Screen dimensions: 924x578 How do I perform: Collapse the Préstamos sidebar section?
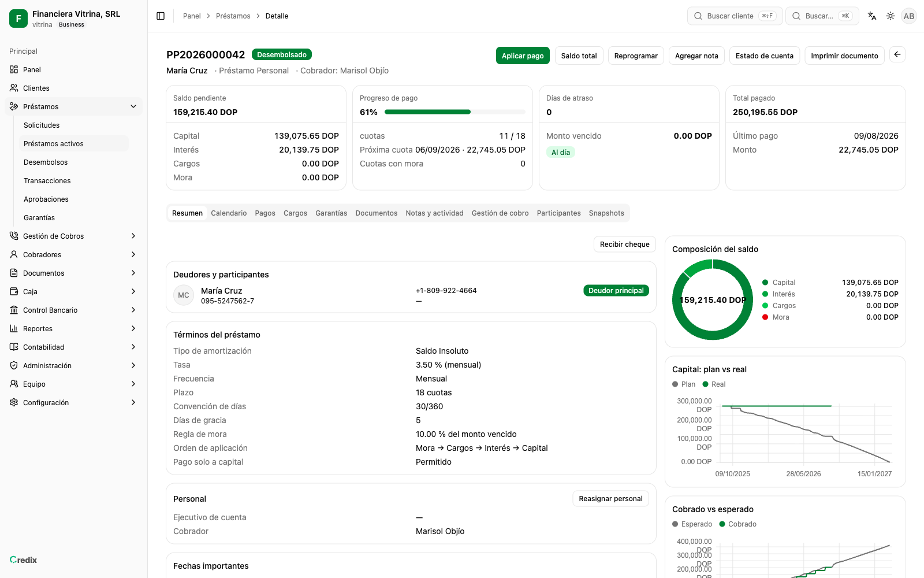point(133,106)
